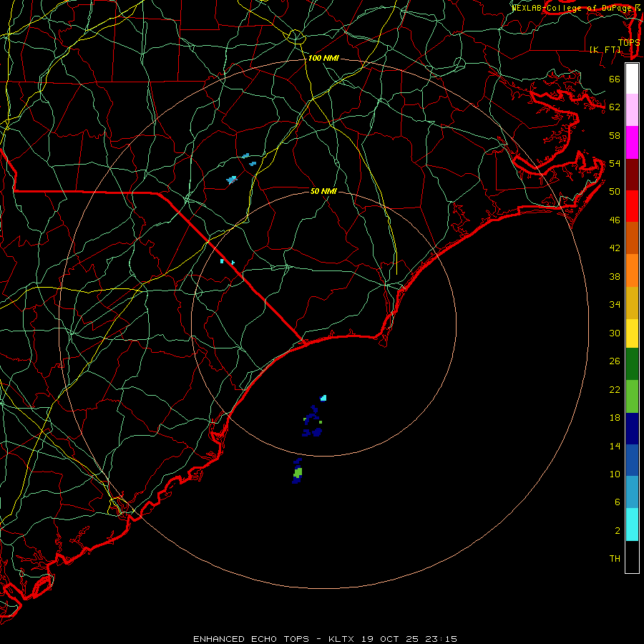The width and height of the screenshot is (644, 644).
Task: Click the black TH legend swatch
Action: [x=632, y=557]
